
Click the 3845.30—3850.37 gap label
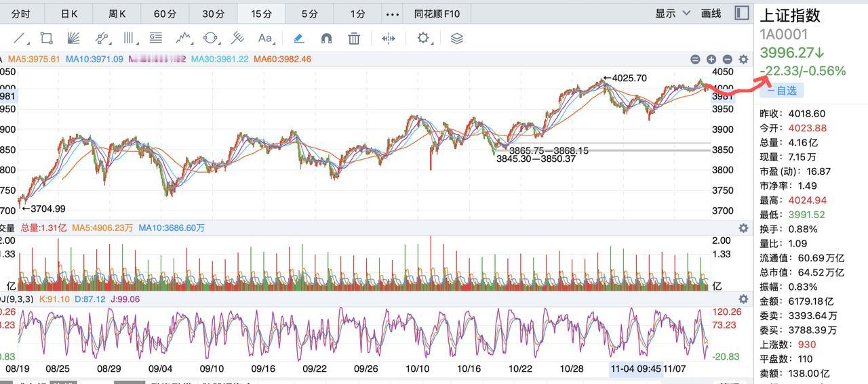(x=536, y=159)
